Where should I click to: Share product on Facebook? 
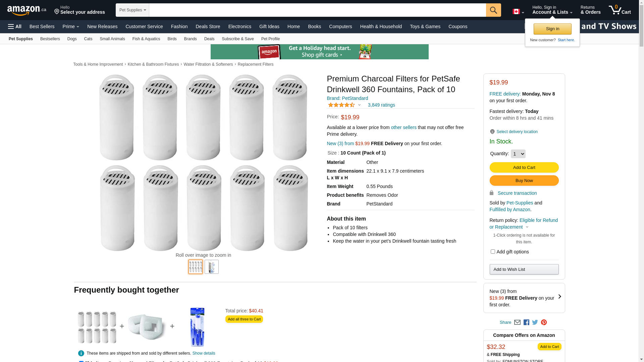pos(526,322)
